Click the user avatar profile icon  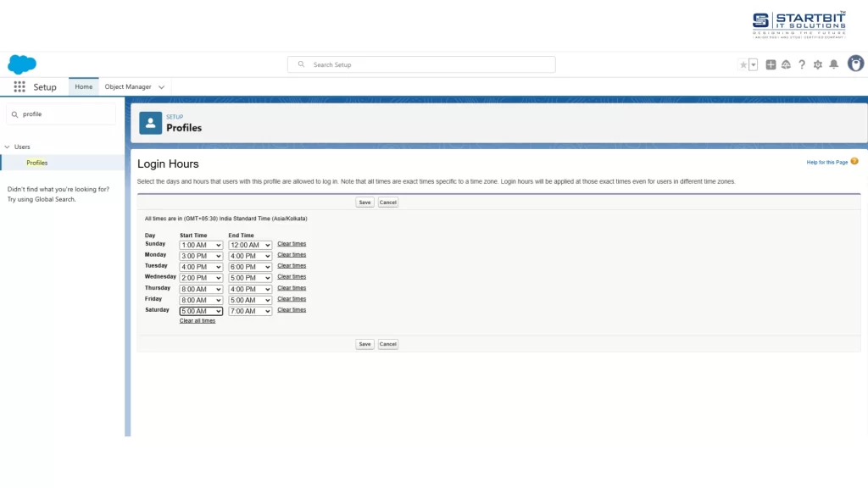coord(855,64)
